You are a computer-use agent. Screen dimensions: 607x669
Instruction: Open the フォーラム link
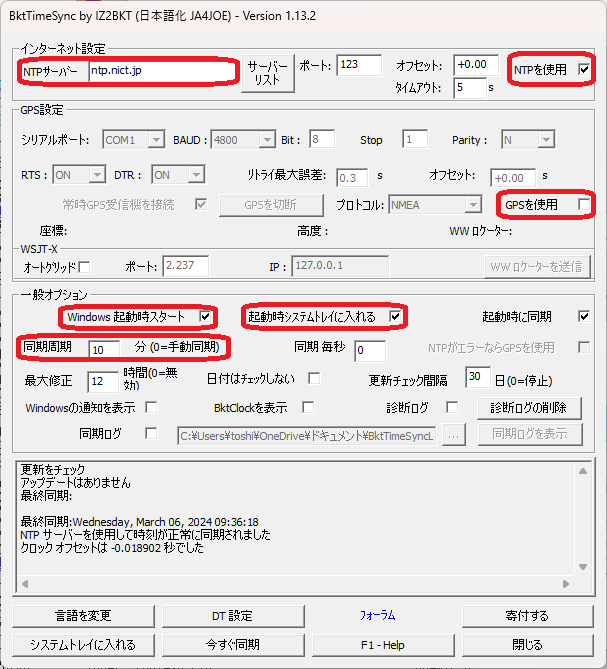click(378, 615)
